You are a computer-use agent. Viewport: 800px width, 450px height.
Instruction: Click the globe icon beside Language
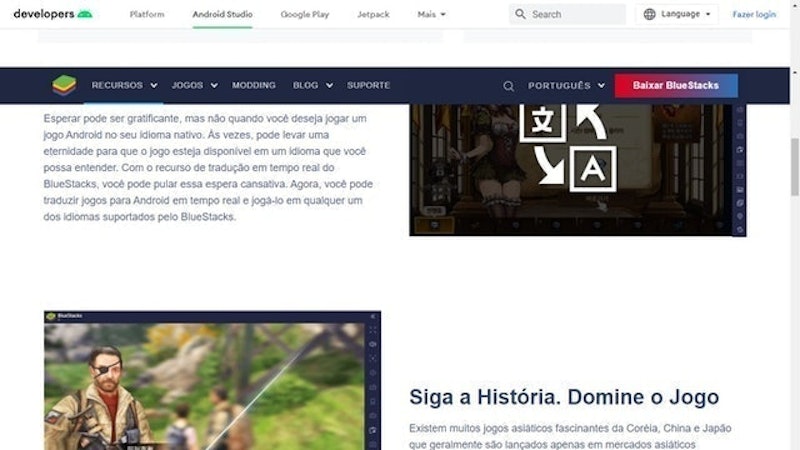pos(649,14)
